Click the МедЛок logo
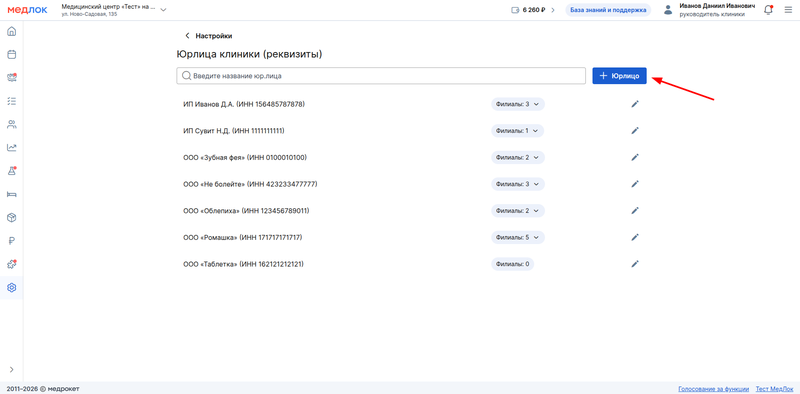This screenshot has height=394, width=800. (27, 10)
